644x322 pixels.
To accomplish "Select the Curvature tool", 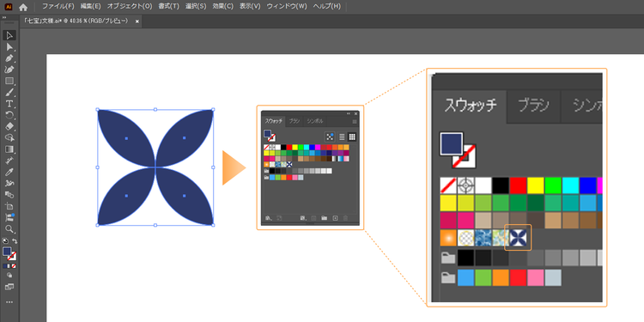I will pyautogui.click(x=9, y=70).
